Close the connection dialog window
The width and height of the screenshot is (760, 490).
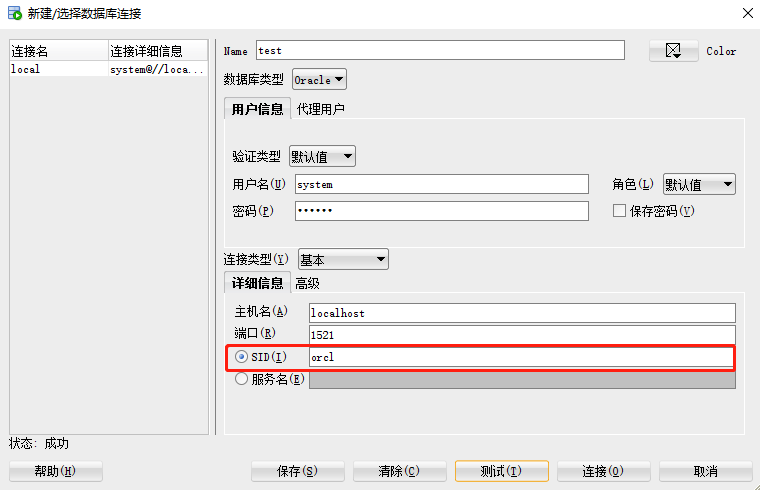[748, 13]
